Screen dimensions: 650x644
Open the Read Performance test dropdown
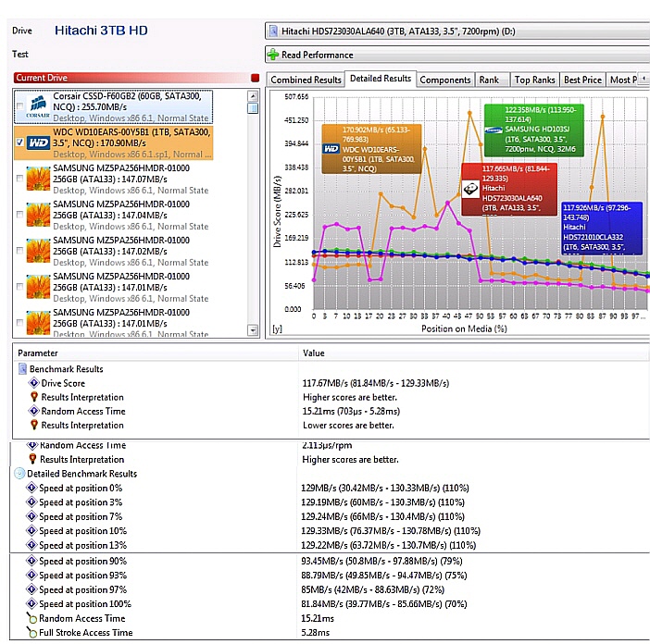point(457,55)
